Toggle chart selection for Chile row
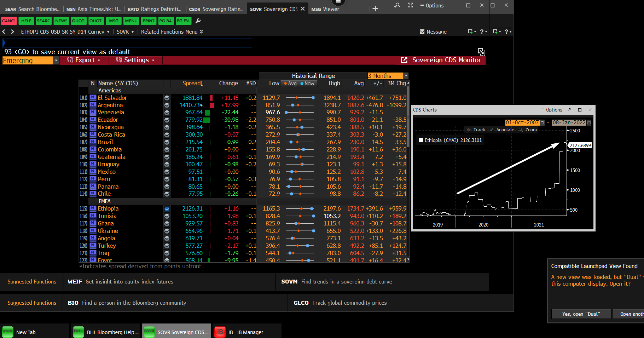Image resolution: width=644 pixels, height=338 pixels. [167, 194]
